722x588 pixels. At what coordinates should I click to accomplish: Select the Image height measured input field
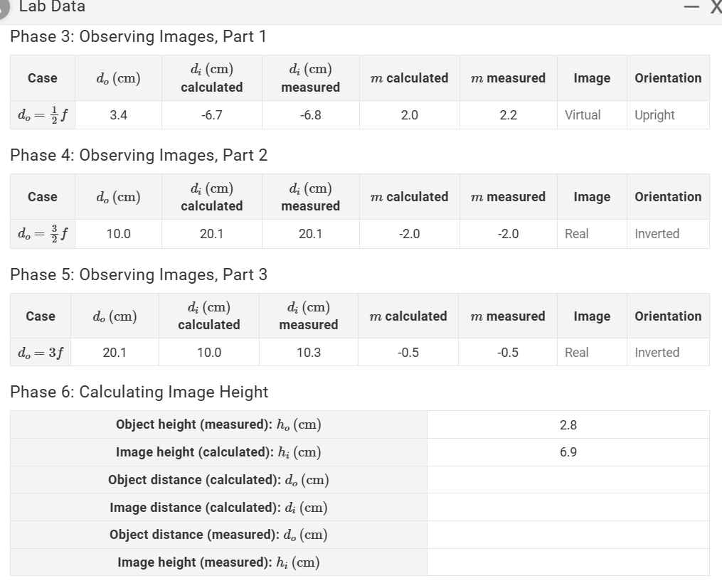pyautogui.click(x=568, y=562)
